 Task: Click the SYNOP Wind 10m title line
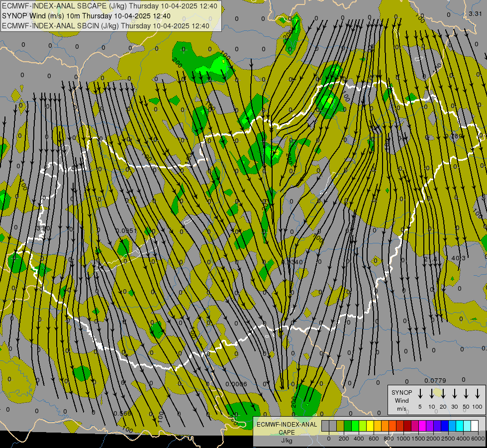[86, 16]
